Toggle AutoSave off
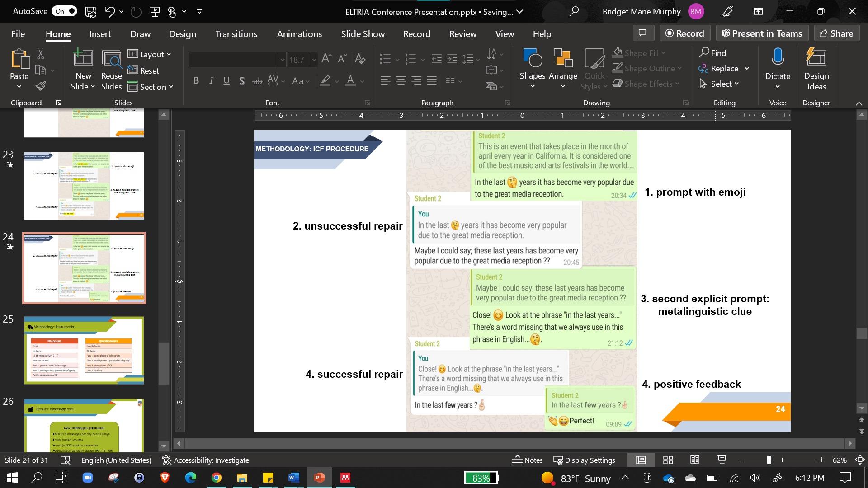Viewport: 868px width, 488px height. tap(64, 11)
